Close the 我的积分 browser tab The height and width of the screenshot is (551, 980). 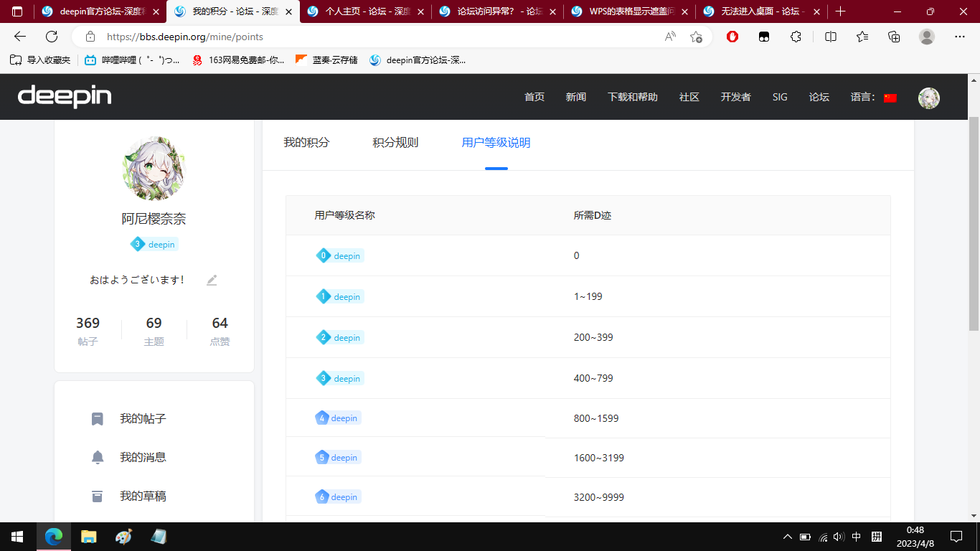288,12
